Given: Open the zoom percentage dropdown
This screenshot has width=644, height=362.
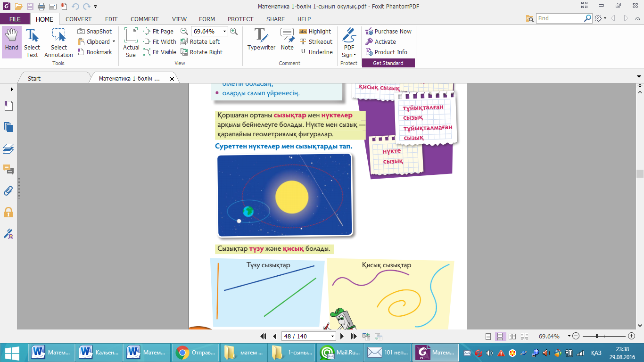Looking at the screenshot, I should pyautogui.click(x=224, y=32).
